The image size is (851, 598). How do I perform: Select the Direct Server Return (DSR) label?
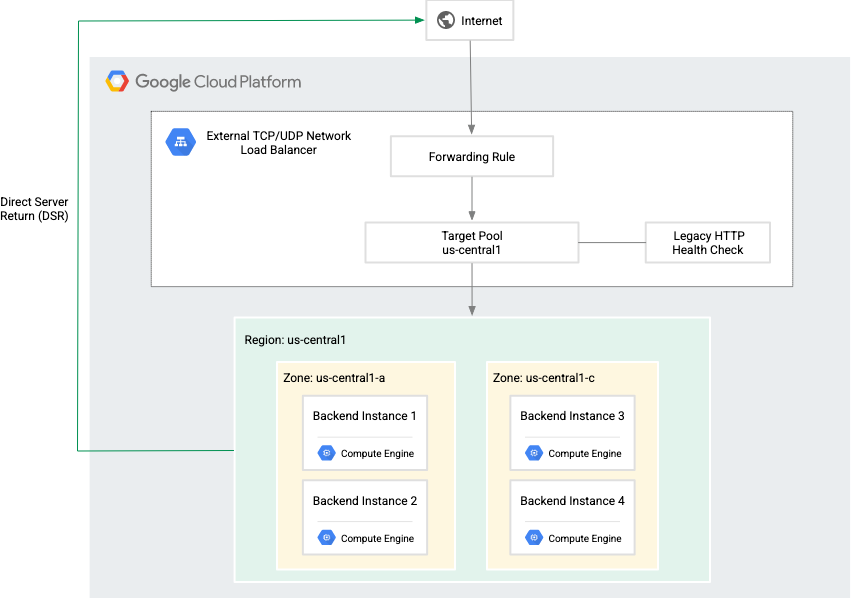[x=35, y=209]
